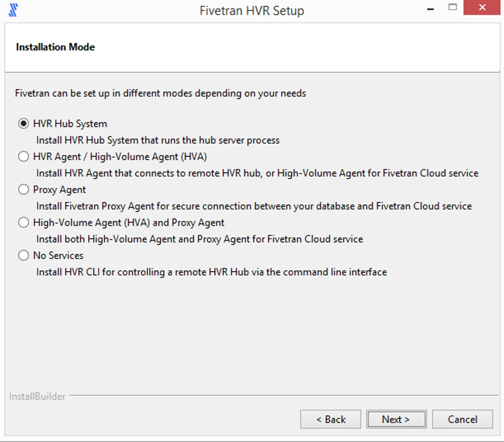Minimize the Fivetran HVR Setup window
Image resolution: width=504 pixels, height=442 pixels.
tap(431, 8)
